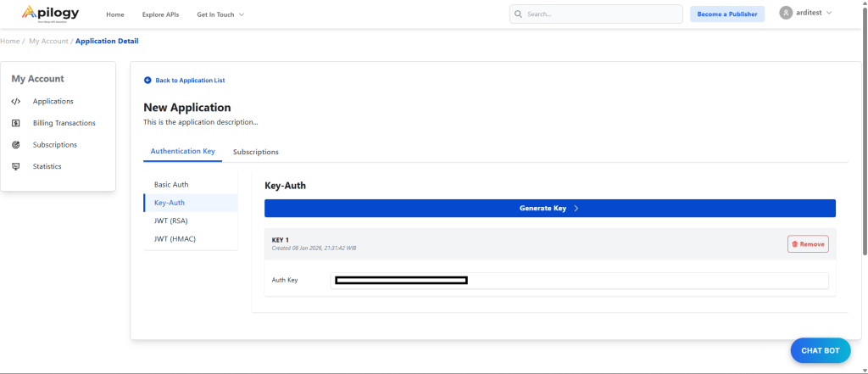Remove KEY 1 with the Remove button

pyautogui.click(x=807, y=244)
